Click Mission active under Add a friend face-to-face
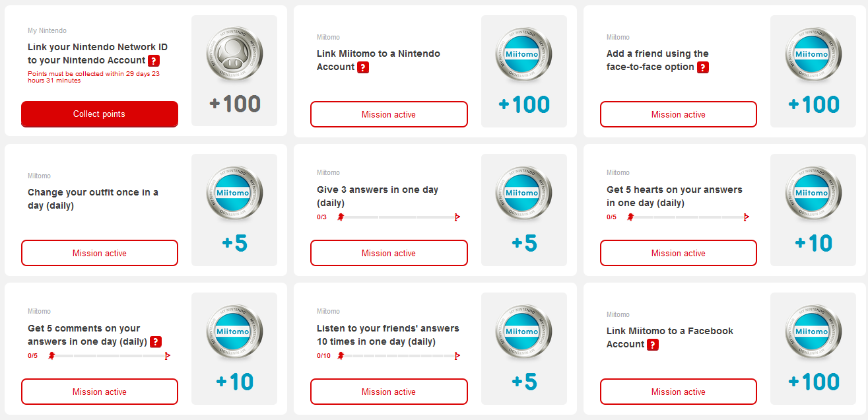Viewport: 868px width, 420px height. click(x=679, y=114)
